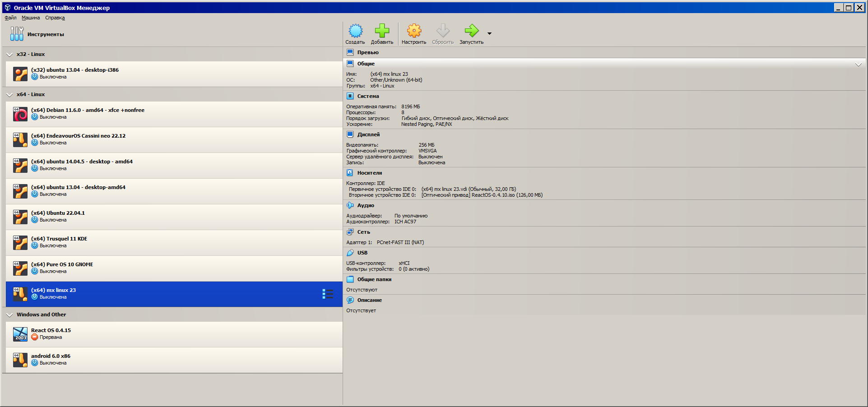The image size is (868, 407).
Task: Open the USB section header link
Action: point(362,253)
